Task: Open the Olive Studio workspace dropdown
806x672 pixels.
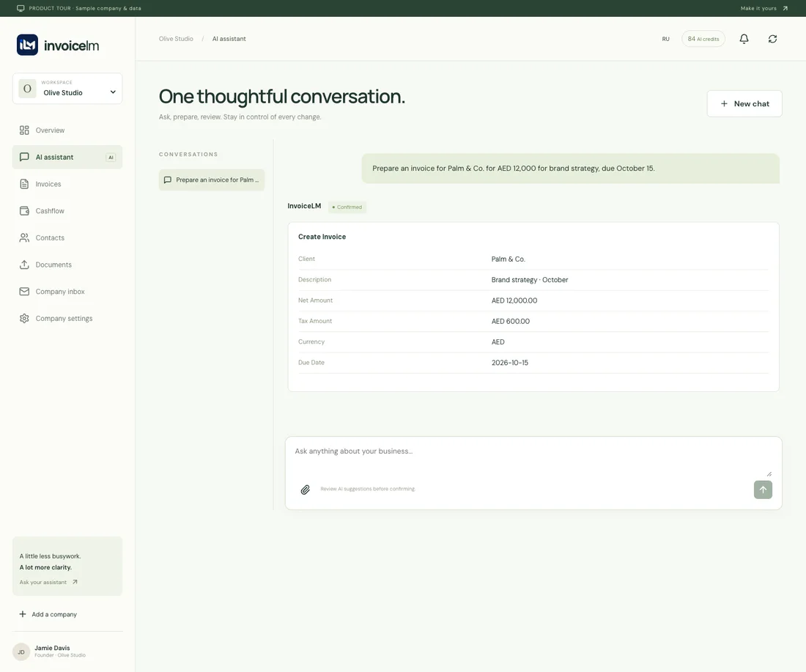Action: click(67, 89)
